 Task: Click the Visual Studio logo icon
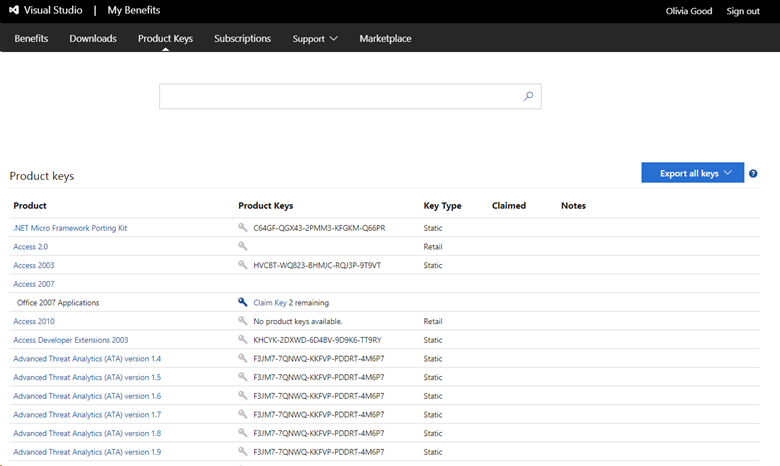[14, 10]
